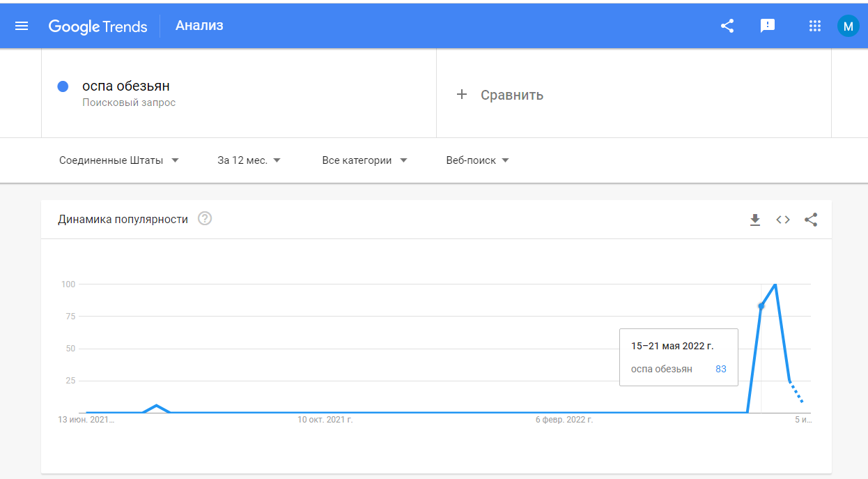Expand the Все категории dropdown

tap(364, 160)
